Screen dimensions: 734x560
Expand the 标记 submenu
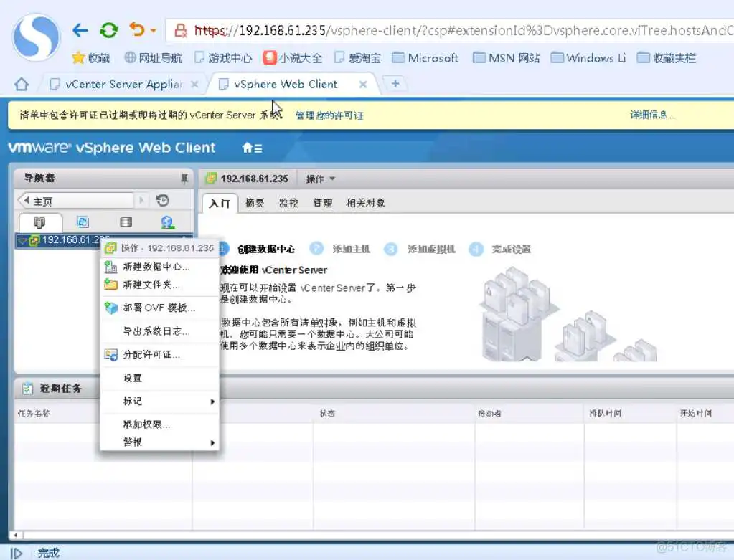pyautogui.click(x=160, y=402)
